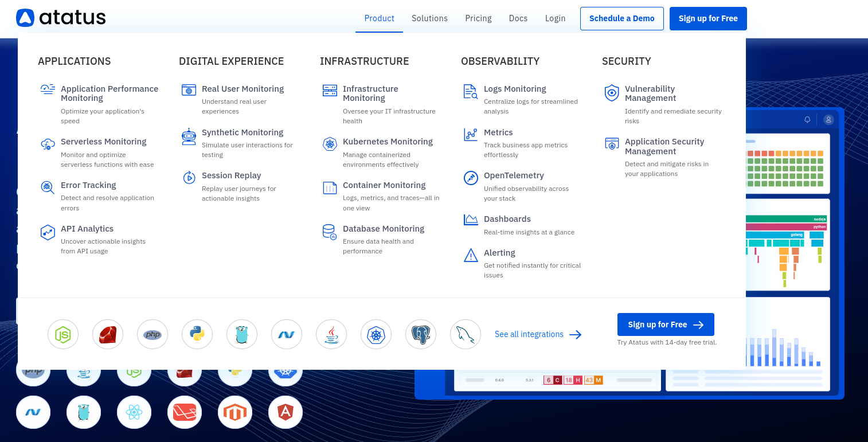The width and height of the screenshot is (868, 442).
Task: Go to the Pricing page
Action: (x=478, y=18)
